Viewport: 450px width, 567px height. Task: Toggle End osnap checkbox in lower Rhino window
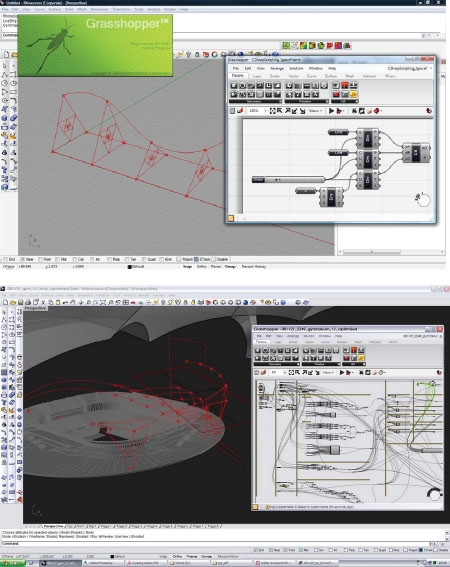tap(256, 550)
